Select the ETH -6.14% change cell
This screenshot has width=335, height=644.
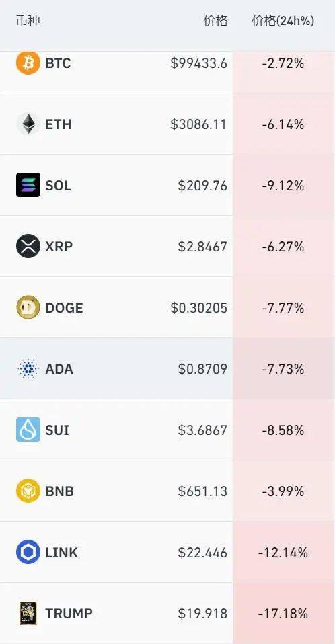point(283,124)
